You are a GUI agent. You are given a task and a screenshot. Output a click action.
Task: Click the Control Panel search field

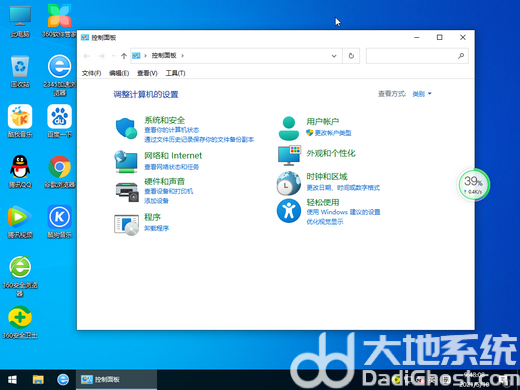(417, 56)
